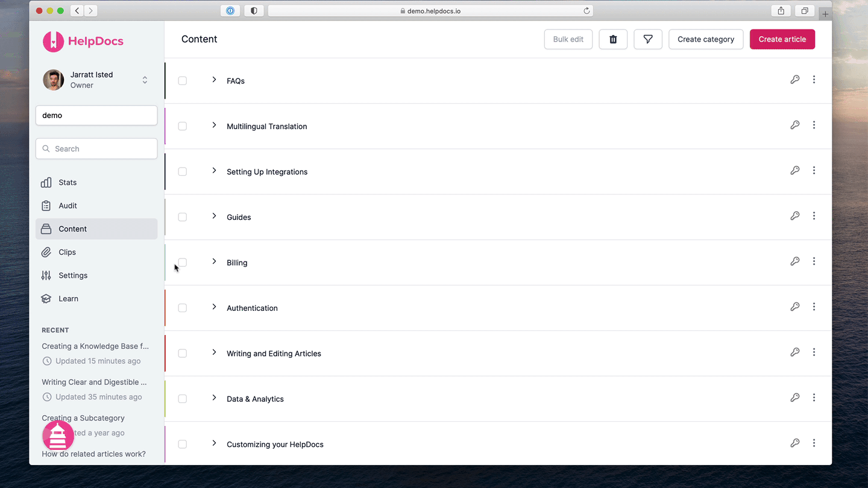Open the three-dot menu for FAQs
868x488 pixels.
pos(814,80)
